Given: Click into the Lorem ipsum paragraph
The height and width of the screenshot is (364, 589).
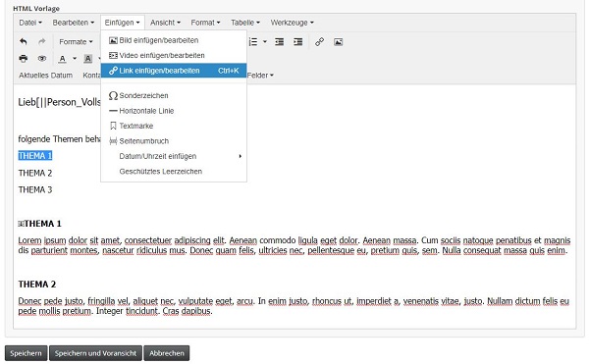Looking at the screenshot, I should pyautogui.click(x=294, y=245).
